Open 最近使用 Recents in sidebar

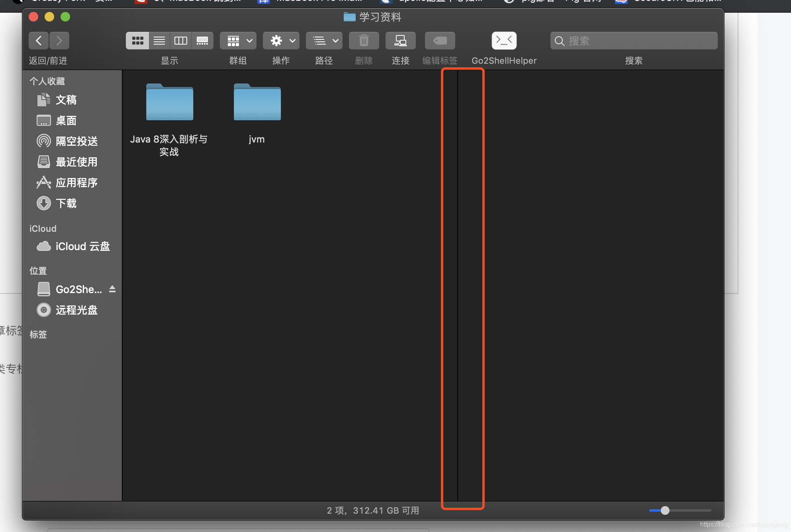coord(76,162)
